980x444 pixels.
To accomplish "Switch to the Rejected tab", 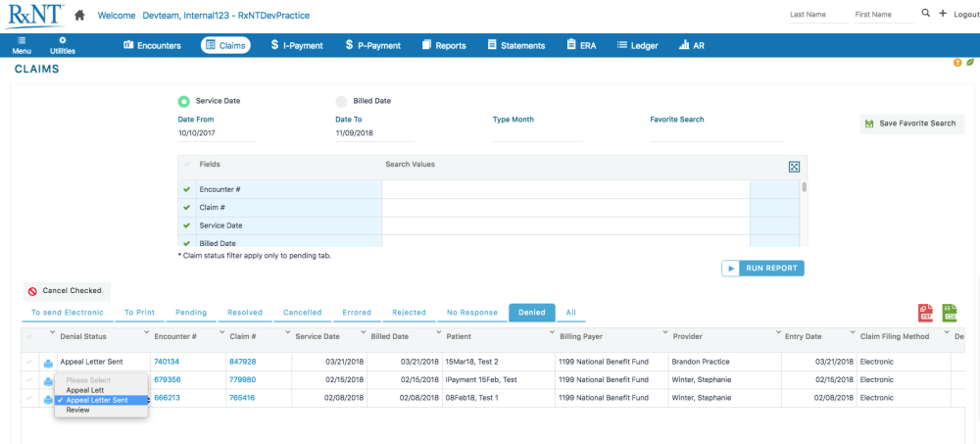I will (409, 313).
